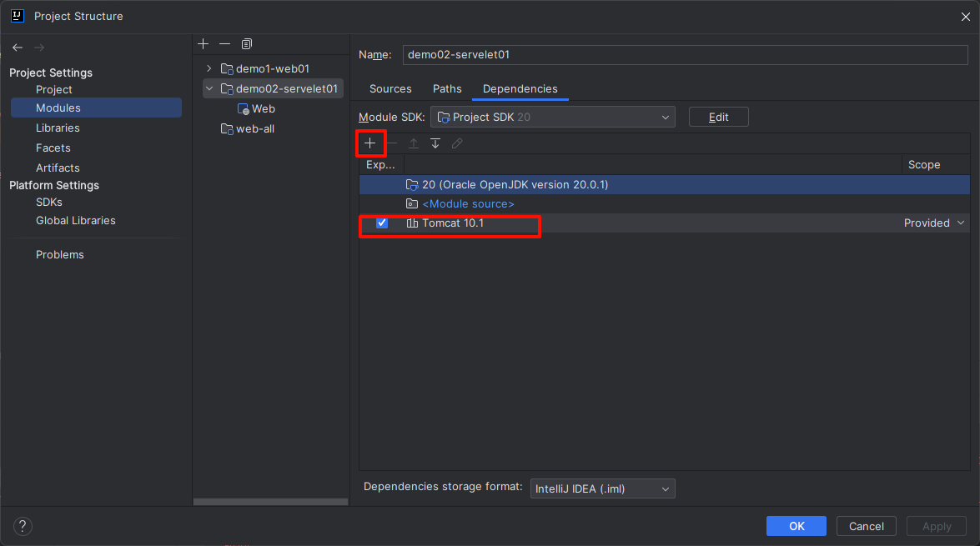Collapse the demo02-servelet01 module tree node

coord(209,88)
